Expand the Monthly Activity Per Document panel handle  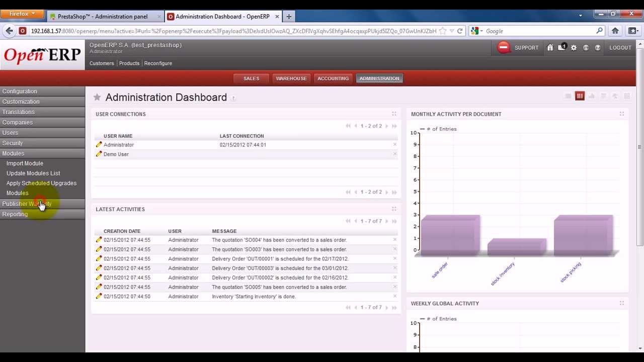[x=622, y=114]
